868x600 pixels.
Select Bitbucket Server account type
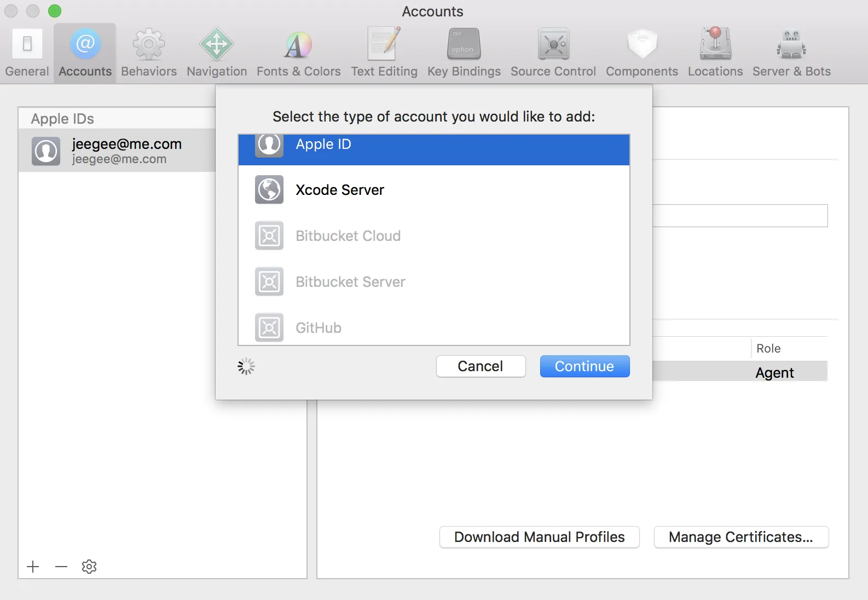click(434, 281)
